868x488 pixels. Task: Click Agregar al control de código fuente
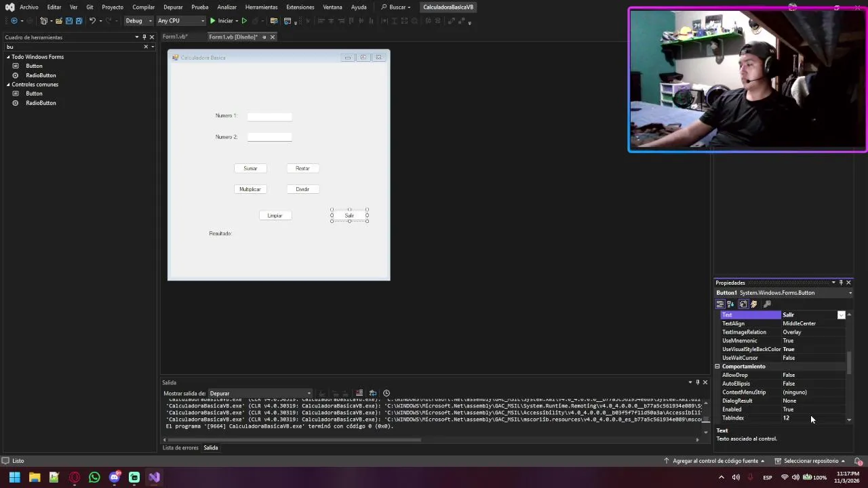pyautogui.click(x=715, y=461)
